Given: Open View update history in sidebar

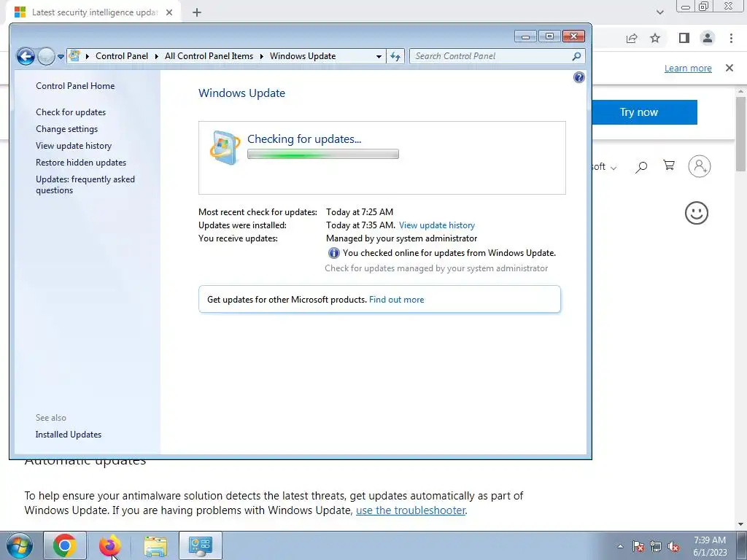Looking at the screenshot, I should pos(74,146).
